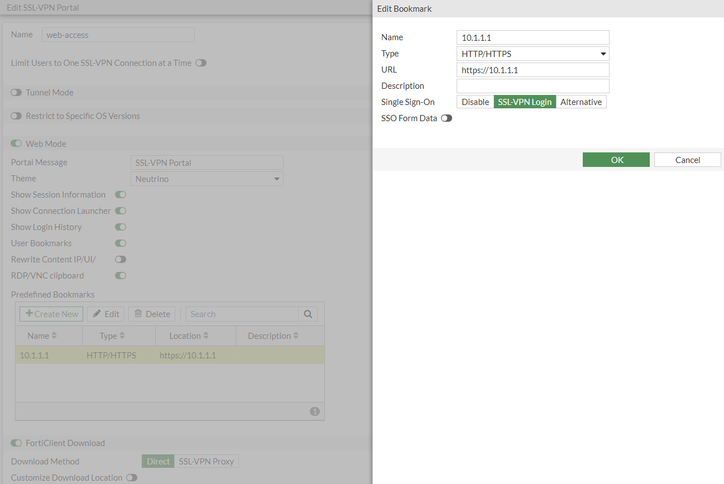Click Delete bookmark button
This screenshot has width=724, height=484.
tap(152, 314)
